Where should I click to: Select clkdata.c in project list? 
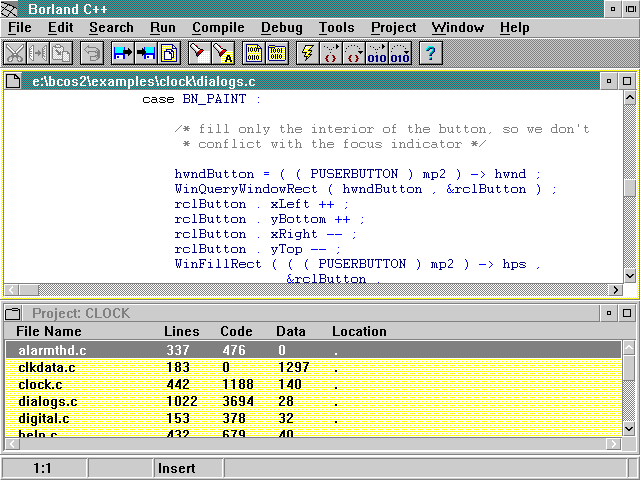click(x=313, y=367)
